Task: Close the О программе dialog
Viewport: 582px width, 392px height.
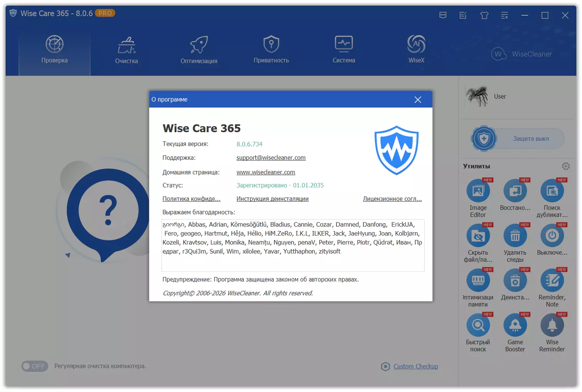Action: pyautogui.click(x=418, y=100)
